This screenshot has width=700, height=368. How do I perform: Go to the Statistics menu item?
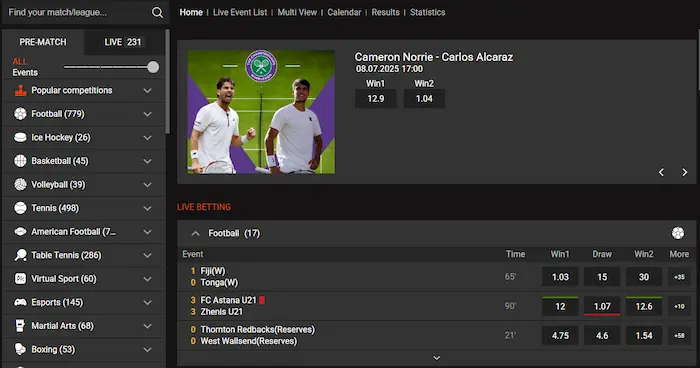point(428,13)
